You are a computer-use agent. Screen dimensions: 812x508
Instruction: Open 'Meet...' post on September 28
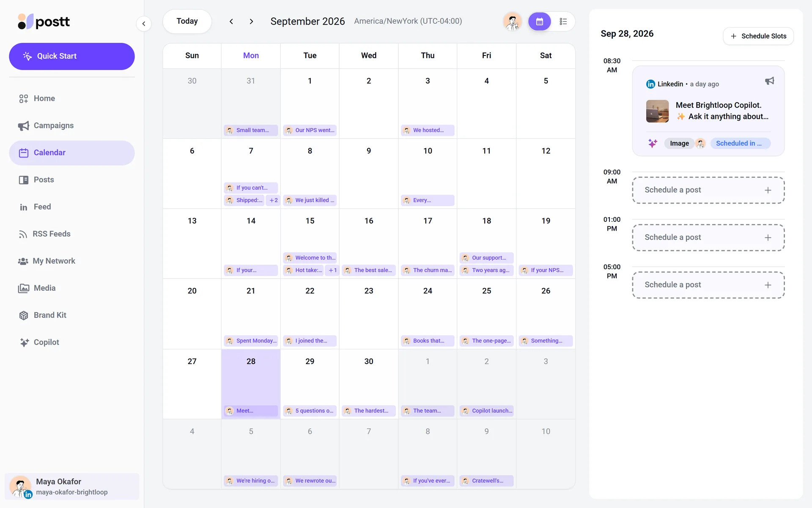[250, 411]
